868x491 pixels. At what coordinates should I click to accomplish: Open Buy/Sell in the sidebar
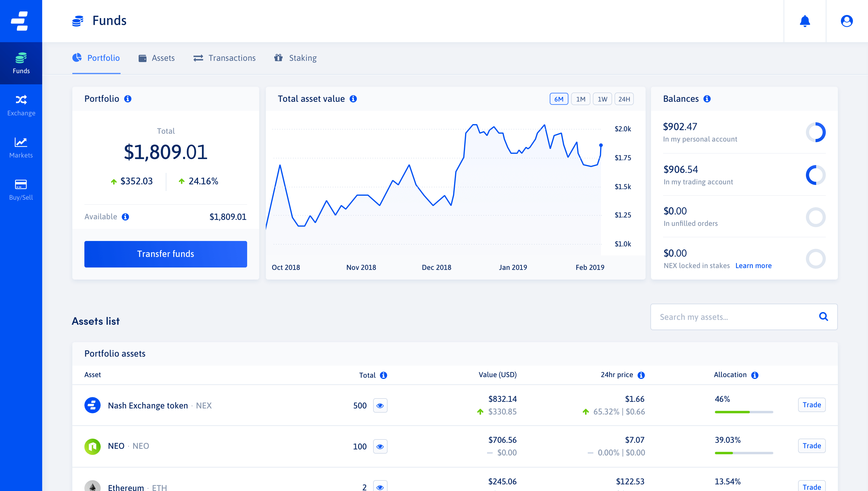point(21,189)
